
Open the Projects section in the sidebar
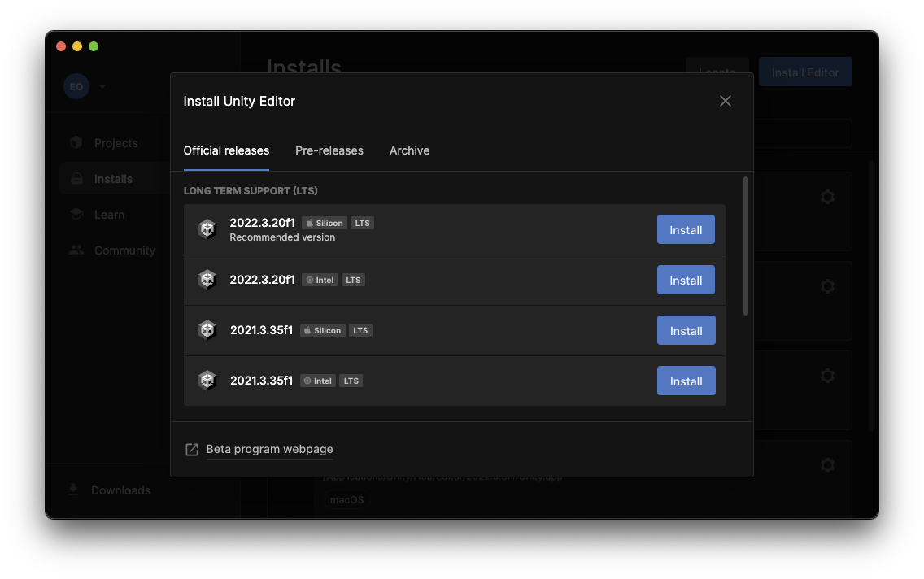point(115,143)
